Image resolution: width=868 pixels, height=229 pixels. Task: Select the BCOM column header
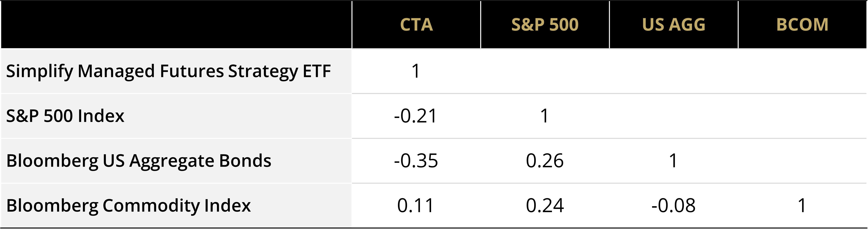coord(802,25)
